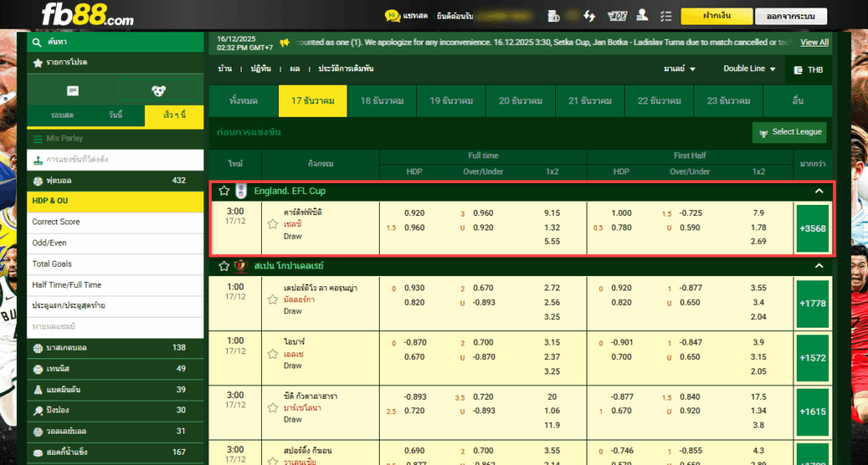Viewport: 868px width, 465px height.
Task: Click the favorites star icon beside รายการโปรด
Action: point(37,63)
